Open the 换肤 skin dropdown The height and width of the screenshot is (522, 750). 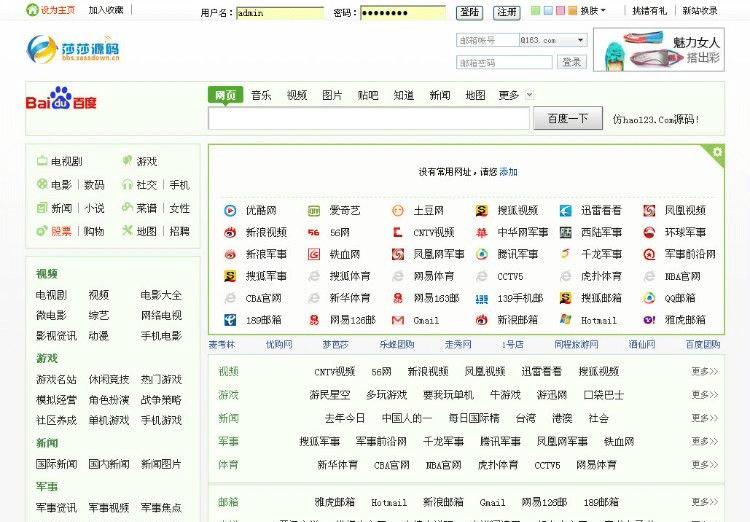pos(593,11)
